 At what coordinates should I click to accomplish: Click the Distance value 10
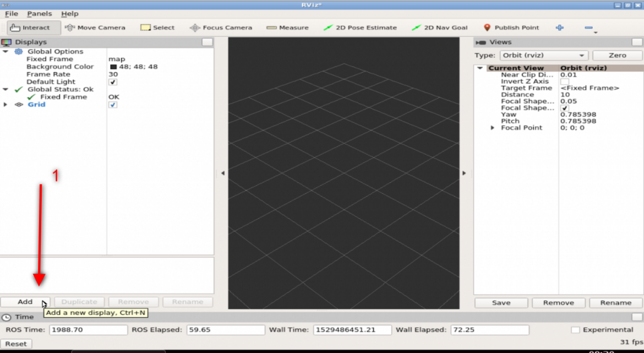pos(565,95)
